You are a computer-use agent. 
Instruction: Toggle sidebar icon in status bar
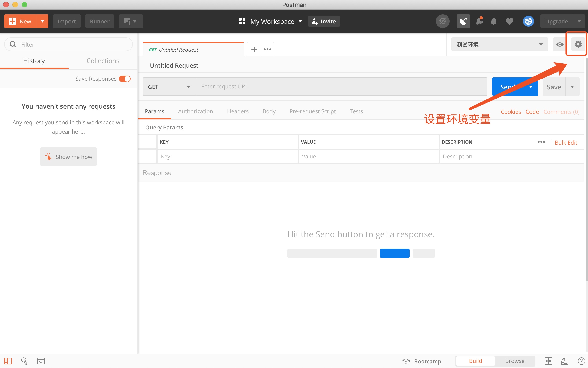[8, 361]
